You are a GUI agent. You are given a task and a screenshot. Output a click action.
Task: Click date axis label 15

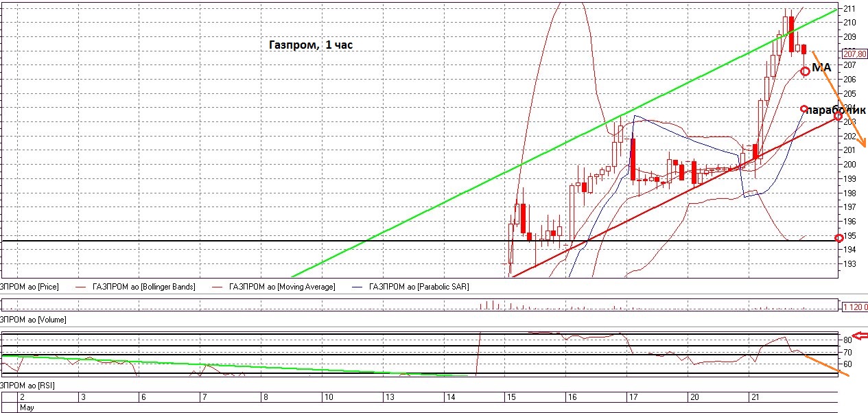point(511,397)
